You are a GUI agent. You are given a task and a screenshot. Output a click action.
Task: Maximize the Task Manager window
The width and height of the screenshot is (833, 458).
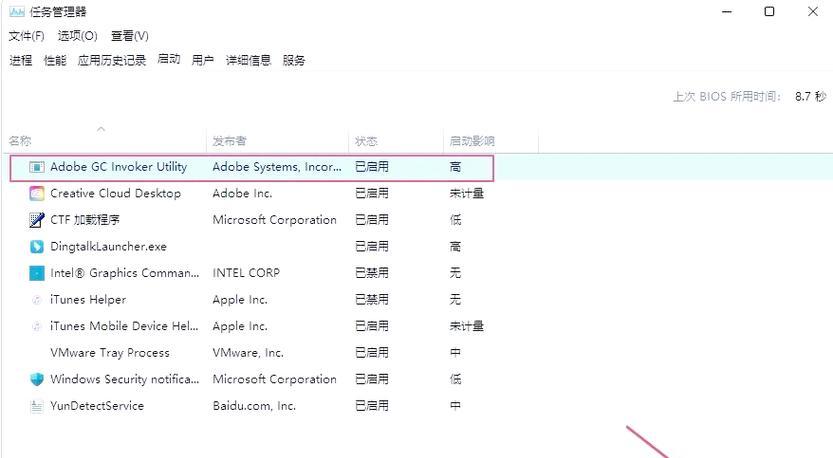pyautogui.click(x=769, y=12)
